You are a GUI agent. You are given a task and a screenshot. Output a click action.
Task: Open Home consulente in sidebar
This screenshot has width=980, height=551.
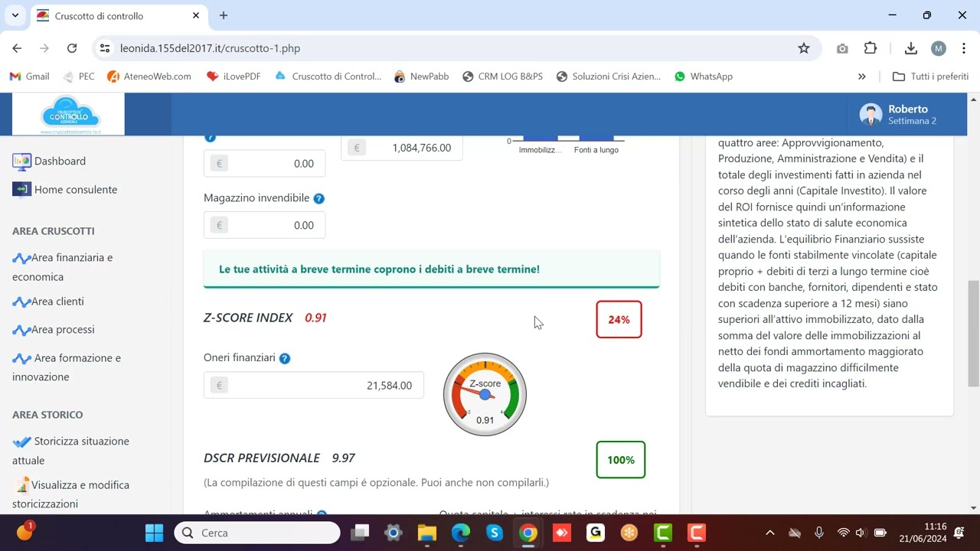click(75, 190)
